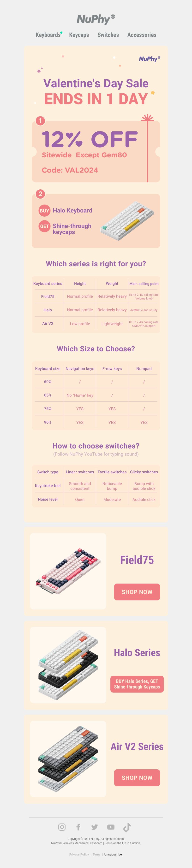Open the Twitter bird icon

click(95, 827)
